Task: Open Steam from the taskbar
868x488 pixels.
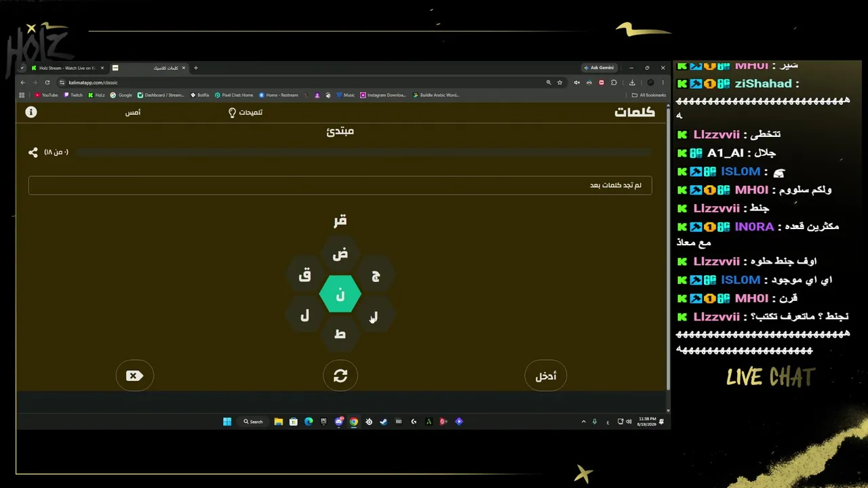Action: coord(383,422)
